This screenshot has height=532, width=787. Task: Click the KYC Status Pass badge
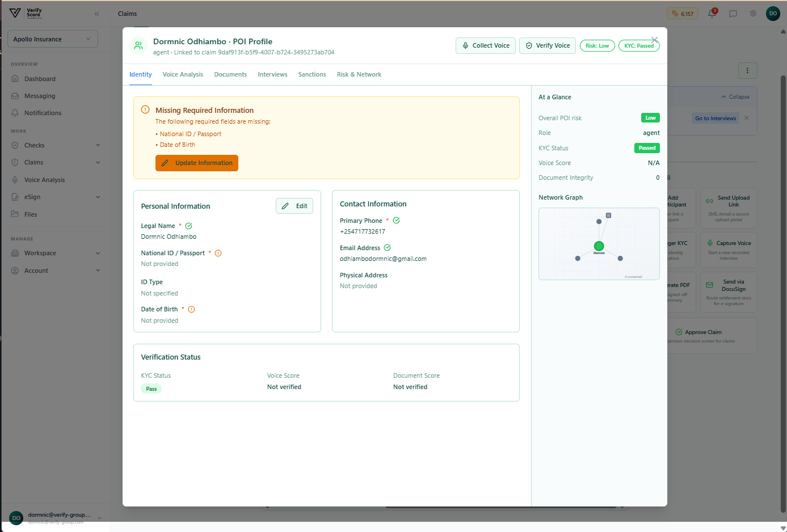coord(151,389)
